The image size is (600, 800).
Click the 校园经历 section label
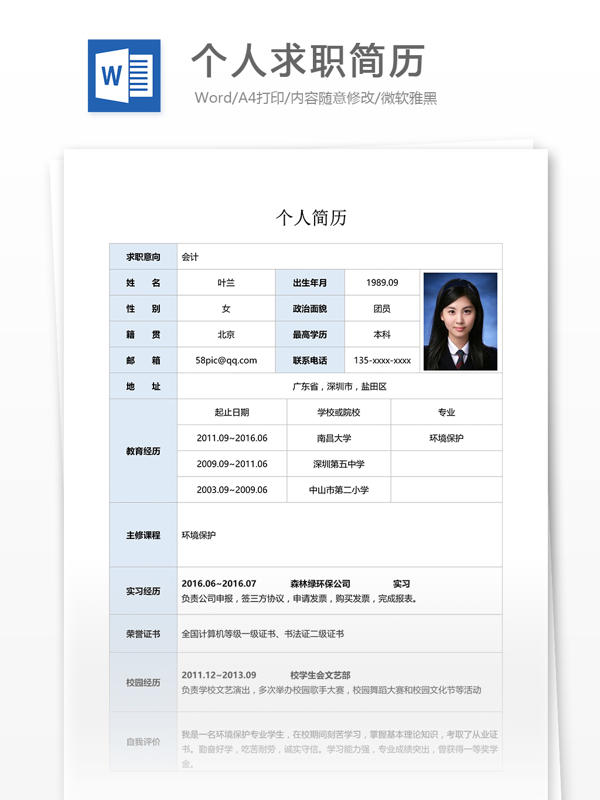(143, 683)
